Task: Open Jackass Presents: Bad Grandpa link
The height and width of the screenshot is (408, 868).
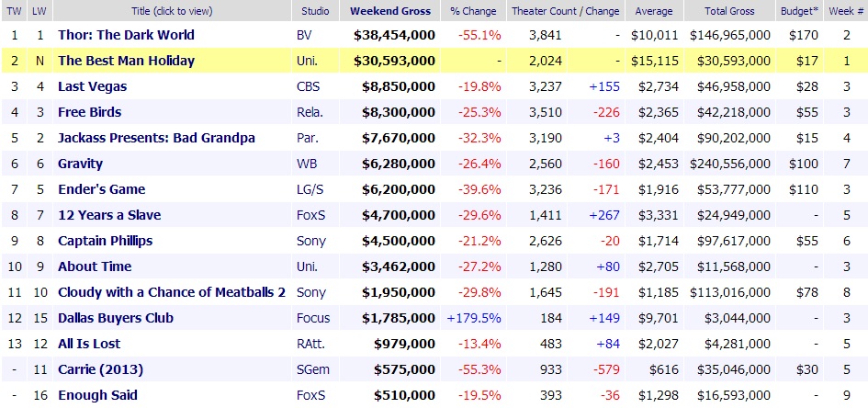Action: [156, 138]
